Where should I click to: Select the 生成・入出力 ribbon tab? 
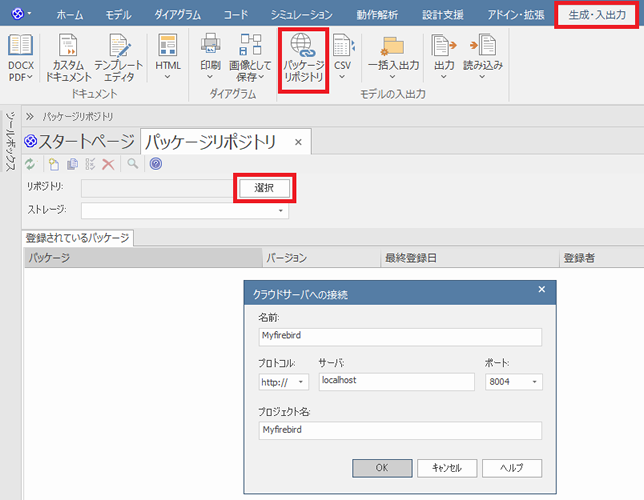coord(597,15)
